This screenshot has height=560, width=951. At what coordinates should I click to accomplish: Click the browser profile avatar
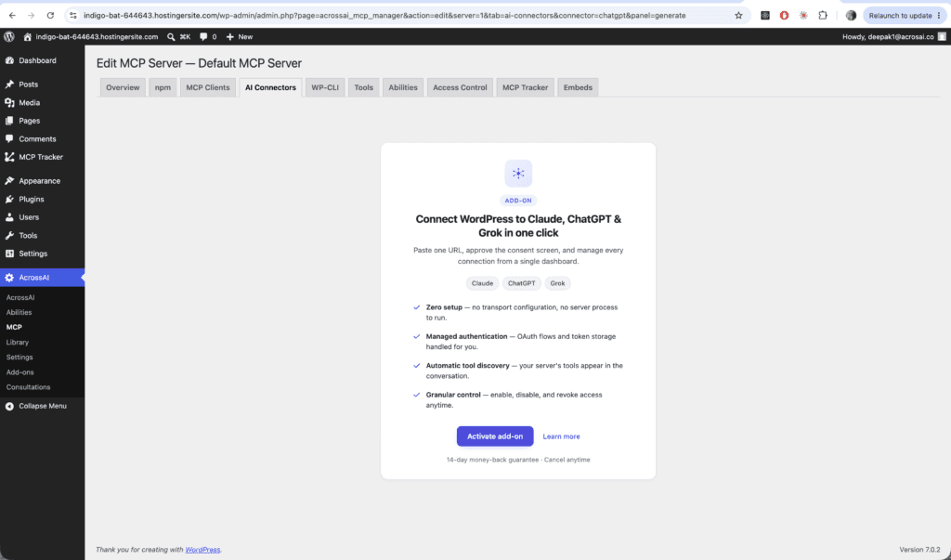[x=851, y=15]
